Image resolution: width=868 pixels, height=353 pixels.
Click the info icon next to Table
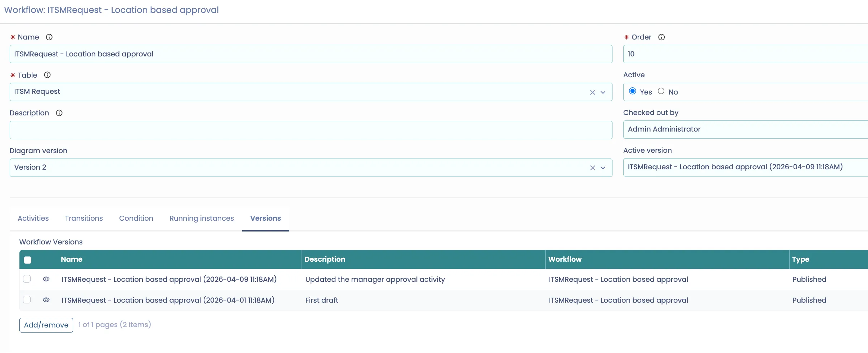pos(47,75)
